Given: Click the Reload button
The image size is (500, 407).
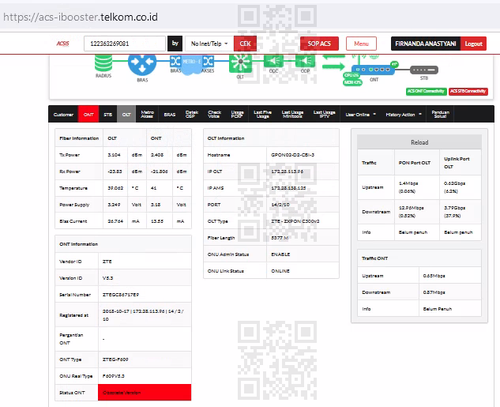Looking at the screenshot, I should click(x=419, y=142).
